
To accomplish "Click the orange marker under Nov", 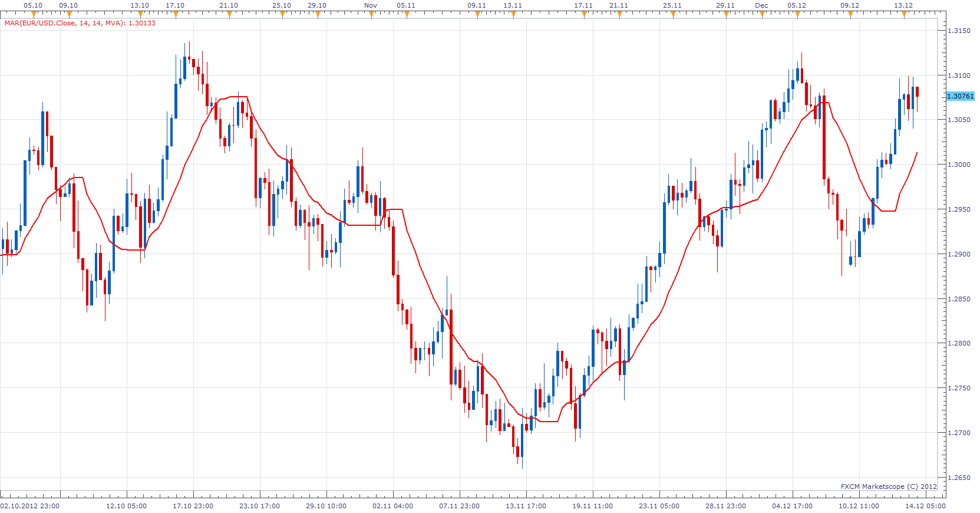I will 371,14.
